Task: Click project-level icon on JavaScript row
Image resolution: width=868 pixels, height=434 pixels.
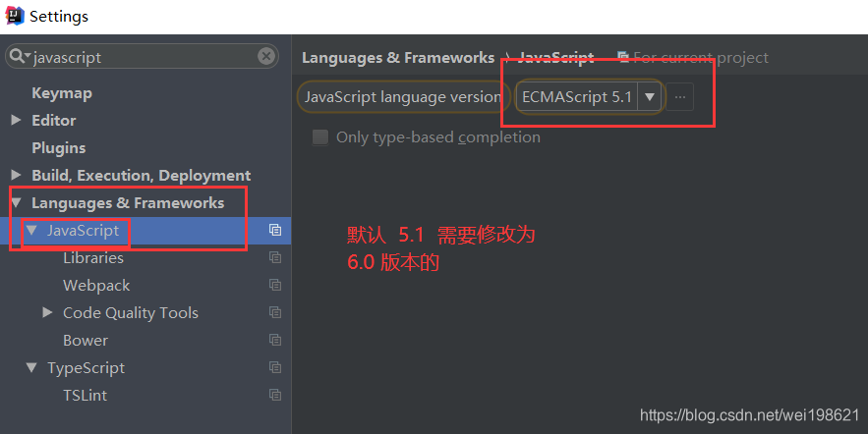Action: point(275,230)
